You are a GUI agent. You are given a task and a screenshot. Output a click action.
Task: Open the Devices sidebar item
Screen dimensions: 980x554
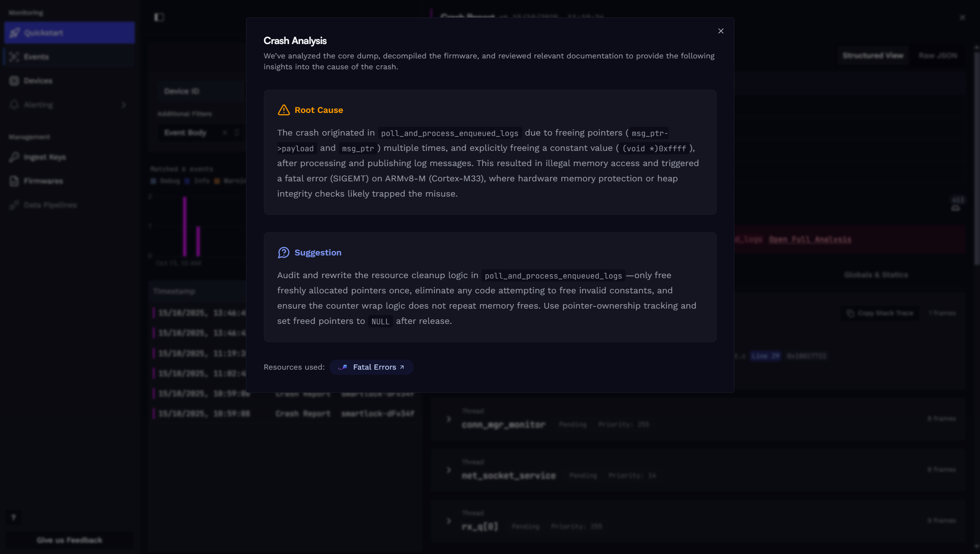(69, 81)
